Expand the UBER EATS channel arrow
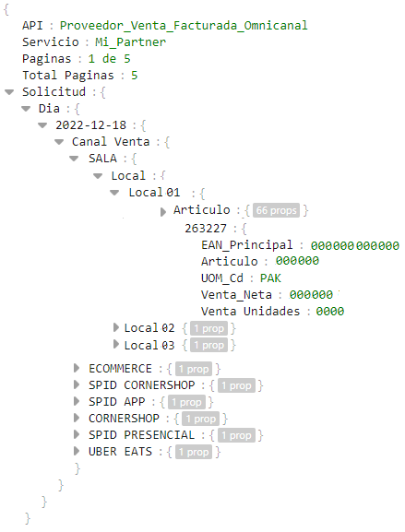405x532 pixels. point(77,451)
